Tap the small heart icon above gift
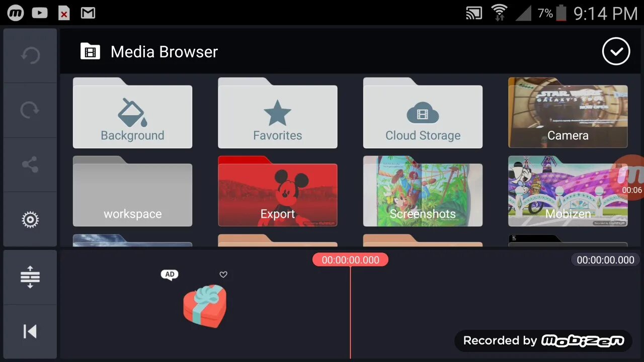The height and width of the screenshot is (362, 644). pyautogui.click(x=223, y=274)
